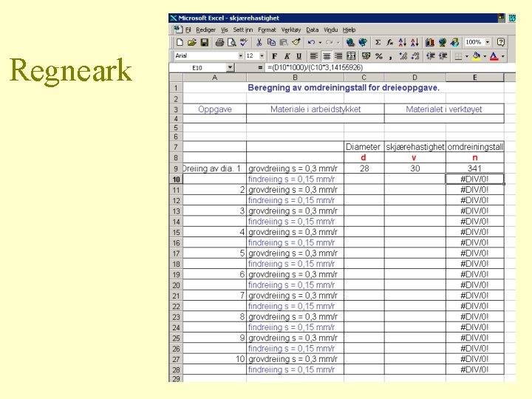Screen dimensions: 532x399
Task: Decrease indent icon
Action: (431, 56)
